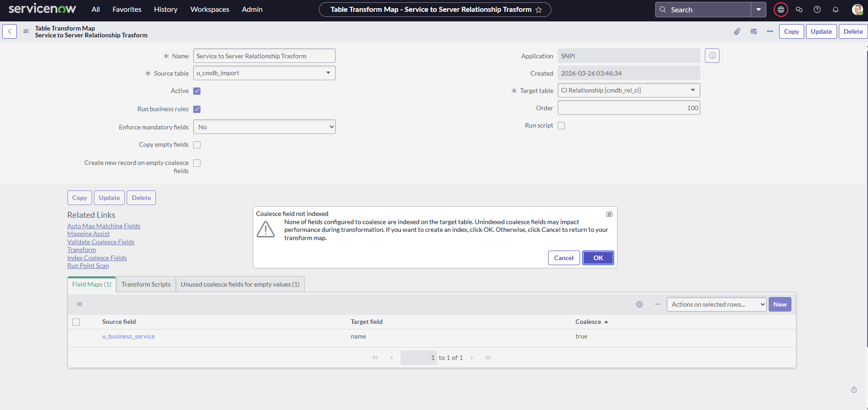Screen dimensions: 868x410
Task: Open the form context menu hamburger icon
Action: [x=26, y=31]
